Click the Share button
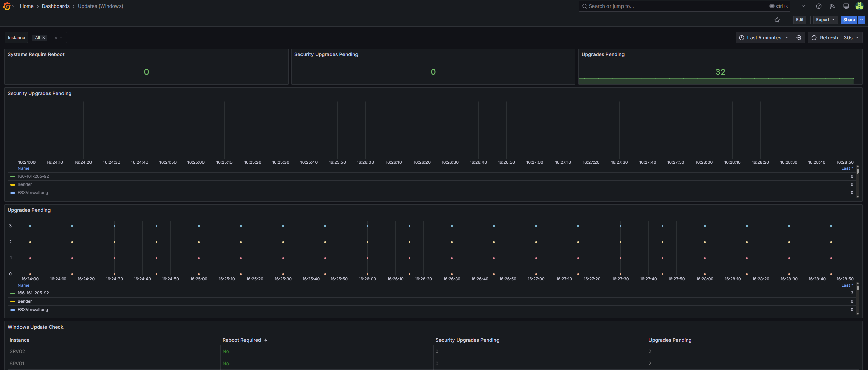The image size is (868, 370). (x=849, y=20)
